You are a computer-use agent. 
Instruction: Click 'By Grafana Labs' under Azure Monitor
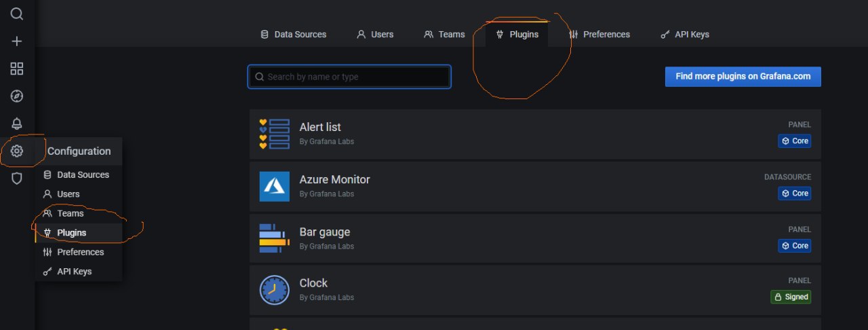pyautogui.click(x=327, y=194)
